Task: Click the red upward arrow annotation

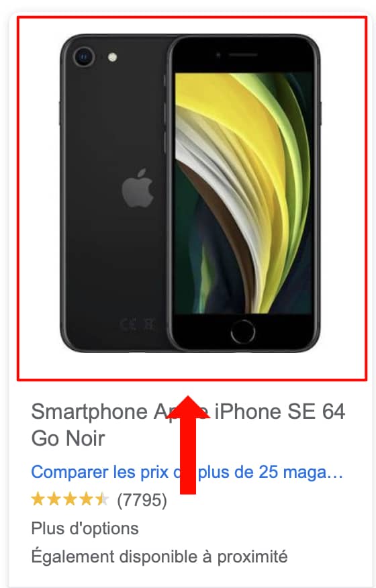Action: (188, 444)
